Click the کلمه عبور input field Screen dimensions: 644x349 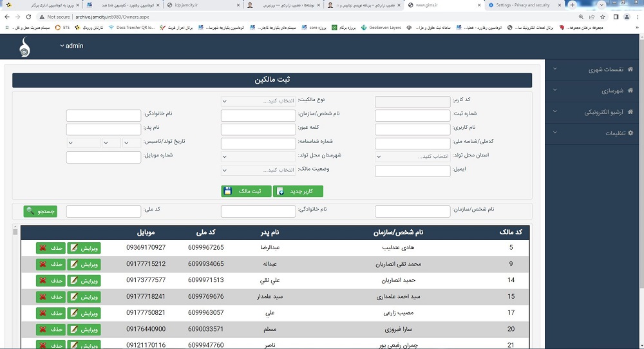click(x=258, y=129)
